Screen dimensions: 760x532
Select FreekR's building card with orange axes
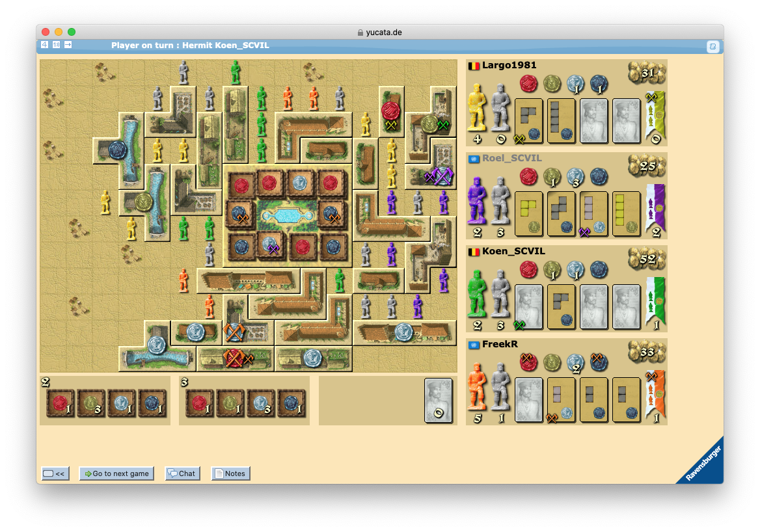point(562,400)
